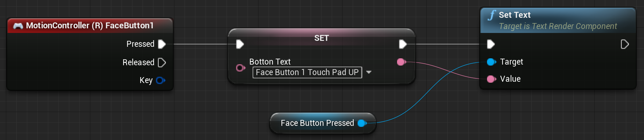644x140 pixels.
Task: Click the Botton Text pink input pin
Action: [x=241, y=68]
